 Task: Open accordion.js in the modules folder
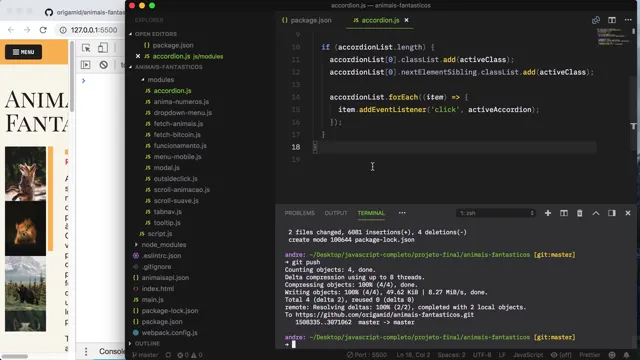click(x=172, y=91)
